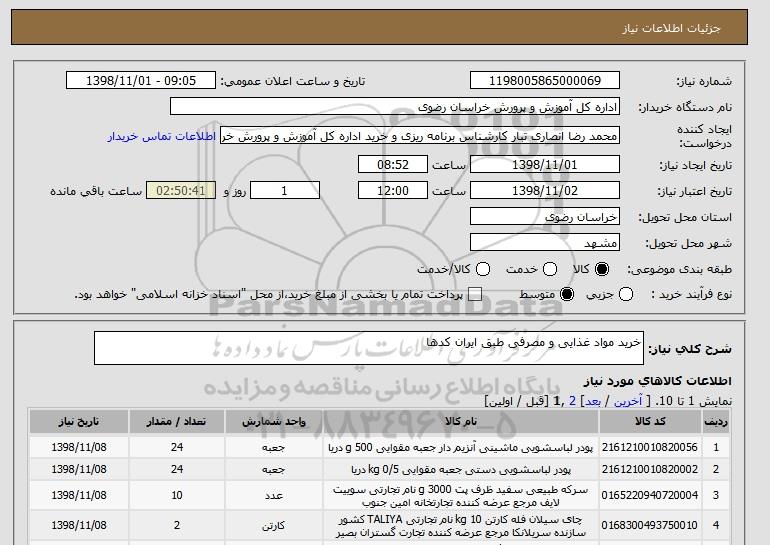Image resolution: width=770 pixels, height=545 pixels.
Task: Select the متوسط purchase type radio button
Action: (x=567, y=295)
